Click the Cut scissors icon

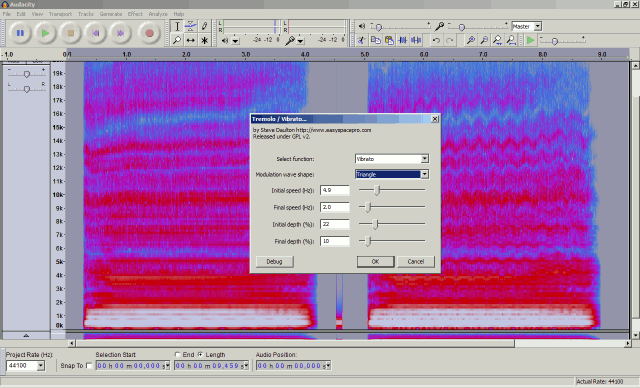[x=362, y=40]
